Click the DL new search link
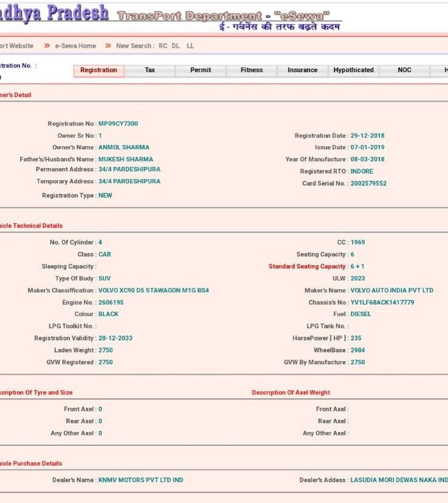 click(177, 46)
